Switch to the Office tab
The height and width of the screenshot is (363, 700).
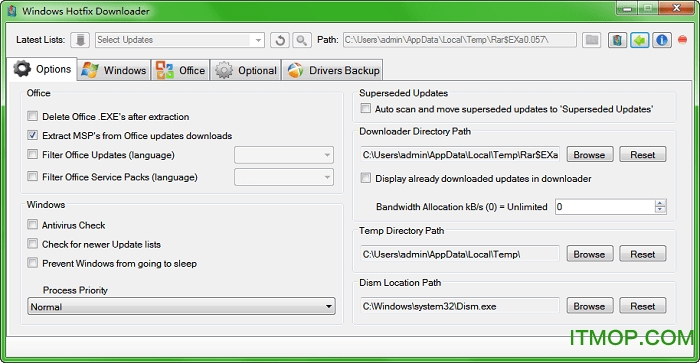180,71
